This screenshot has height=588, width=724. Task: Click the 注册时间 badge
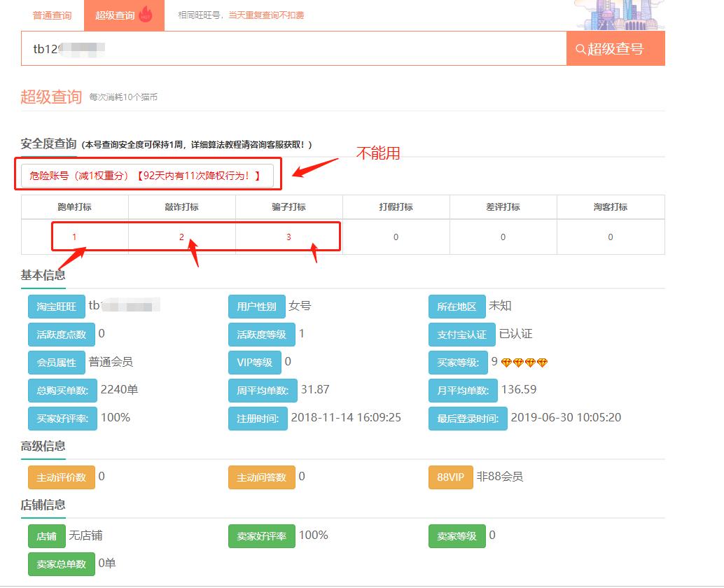pyautogui.click(x=259, y=418)
